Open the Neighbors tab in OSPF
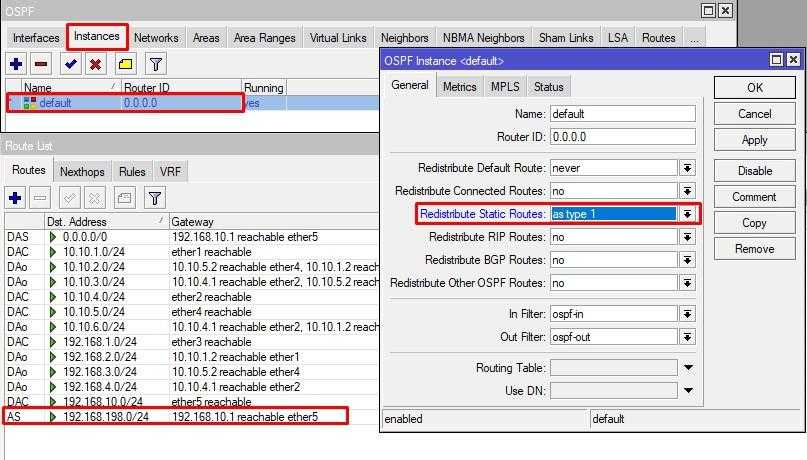Image resolution: width=807 pixels, height=460 pixels. tap(404, 38)
